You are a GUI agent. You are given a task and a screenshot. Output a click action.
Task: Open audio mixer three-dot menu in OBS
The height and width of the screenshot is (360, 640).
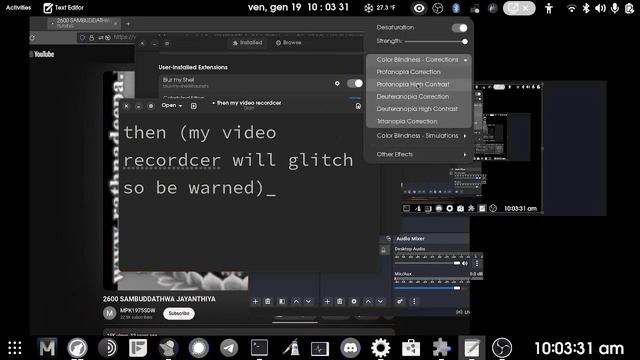pos(414,301)
